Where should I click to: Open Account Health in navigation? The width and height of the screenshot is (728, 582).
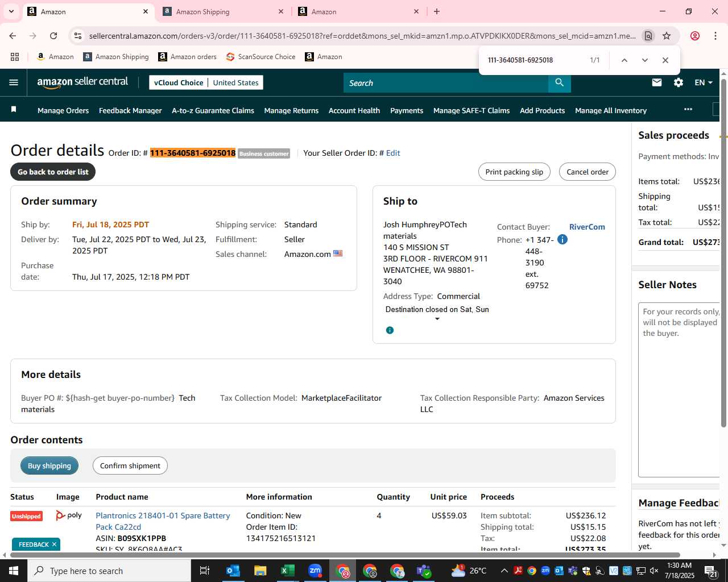(x=354, y=110)
